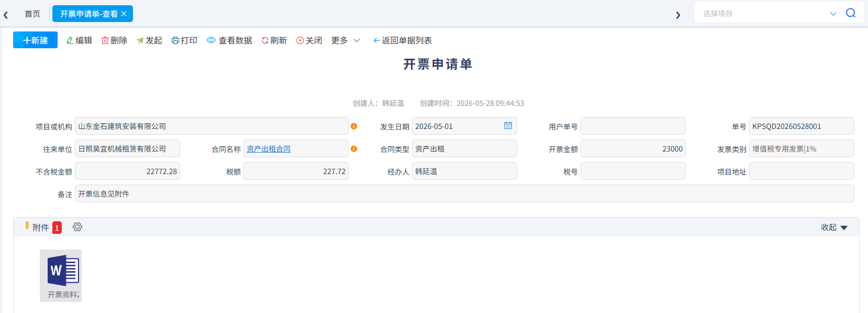The width and height of the screenshot is (868, 313).
Task: Click the 发票类别 field
Action: (x=802, y=148)
